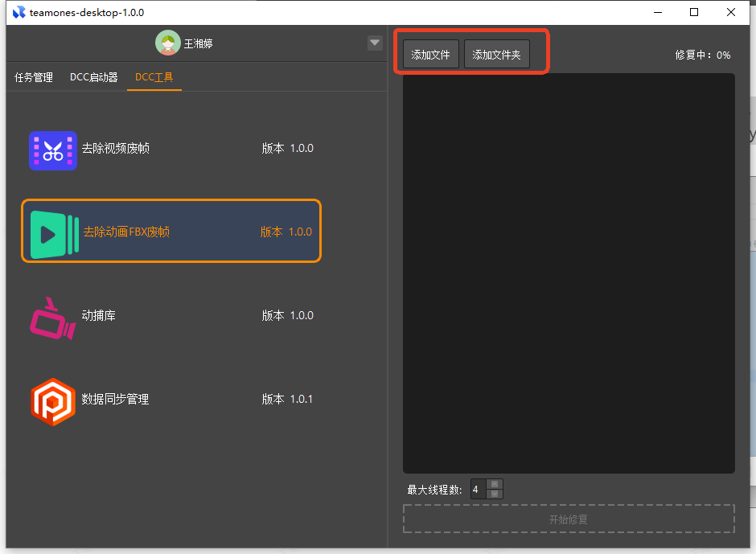Viewport: 756px width, 554px height.
Task: Click the 添加文件 button
Action: 430,55
